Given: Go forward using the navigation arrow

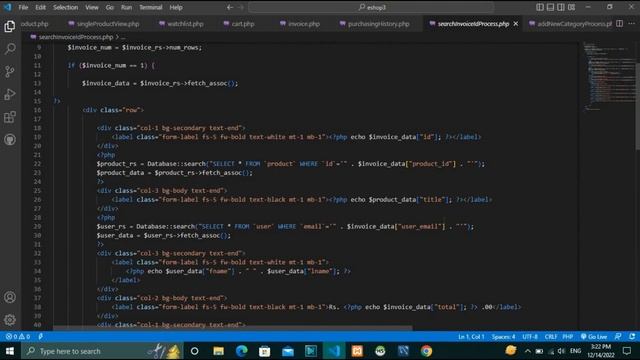Looking at the screenshot, I should point(241,7).
